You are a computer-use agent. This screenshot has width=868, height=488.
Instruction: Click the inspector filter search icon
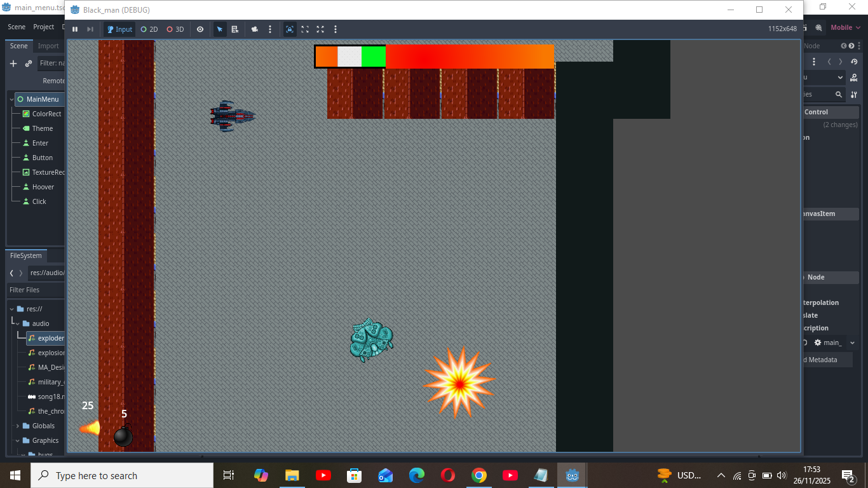pyautogui.click(x=839, y=94)
